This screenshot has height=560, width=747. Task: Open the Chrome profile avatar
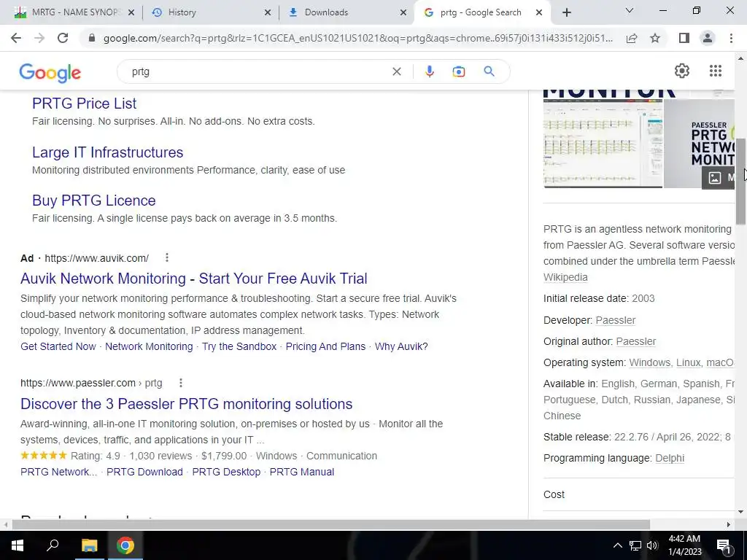tap(708, 38)
